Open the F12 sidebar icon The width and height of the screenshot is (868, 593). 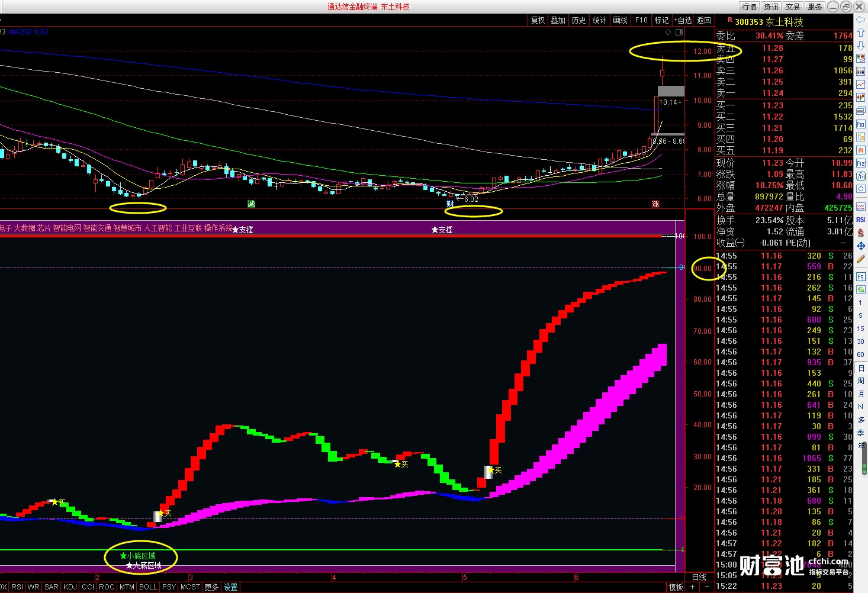pyautogui.click(x=860, y=162)
